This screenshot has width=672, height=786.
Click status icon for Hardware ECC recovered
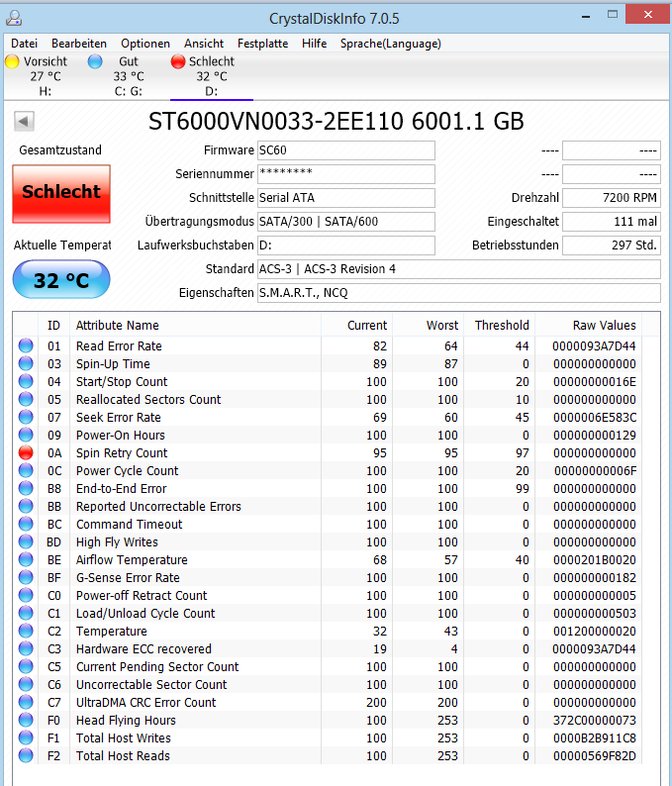pyautogui.click(x=26, y=648)
